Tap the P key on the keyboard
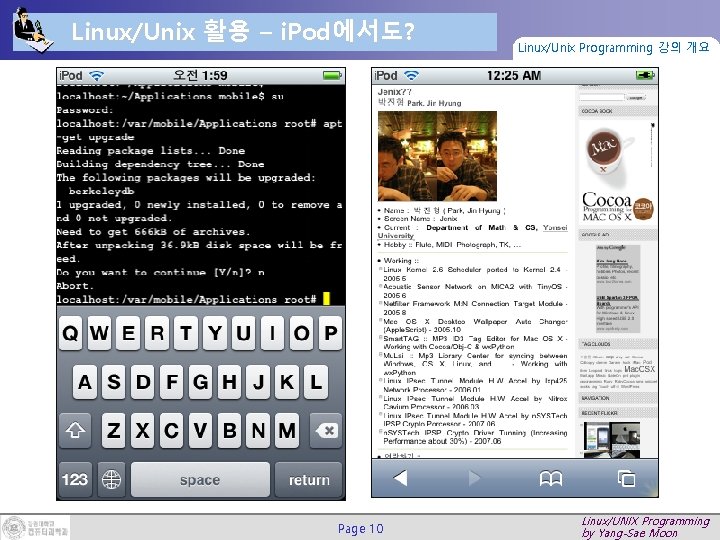This screenshot has height=540, width=720. pos(331,333)
